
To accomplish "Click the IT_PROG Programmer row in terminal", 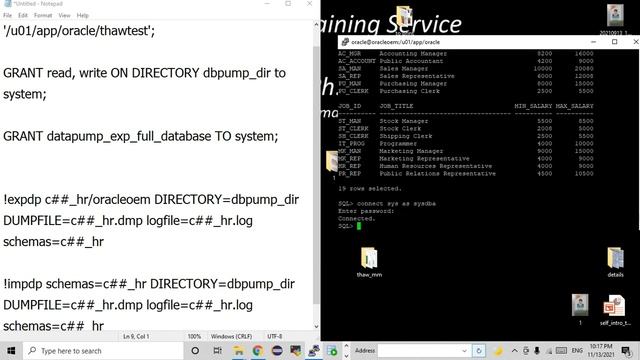I will coord(466,144).
